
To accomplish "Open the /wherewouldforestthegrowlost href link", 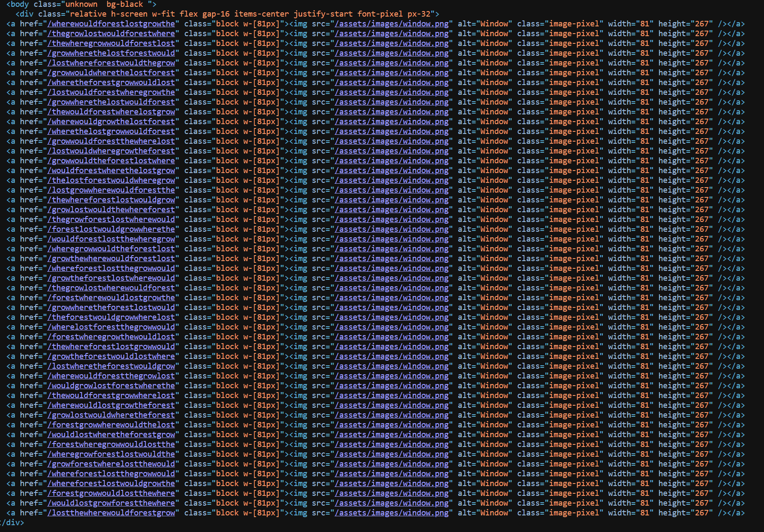I will tap(111, 376).
